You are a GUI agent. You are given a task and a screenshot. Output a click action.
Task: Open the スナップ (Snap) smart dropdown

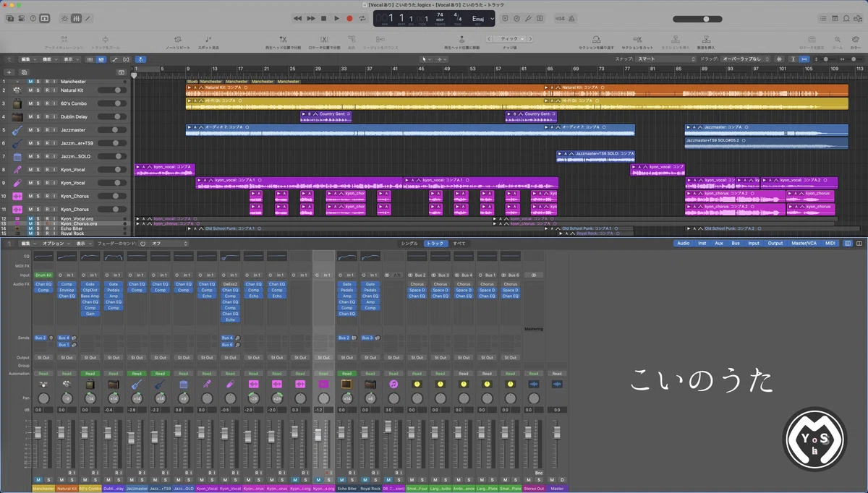[666, 59]
